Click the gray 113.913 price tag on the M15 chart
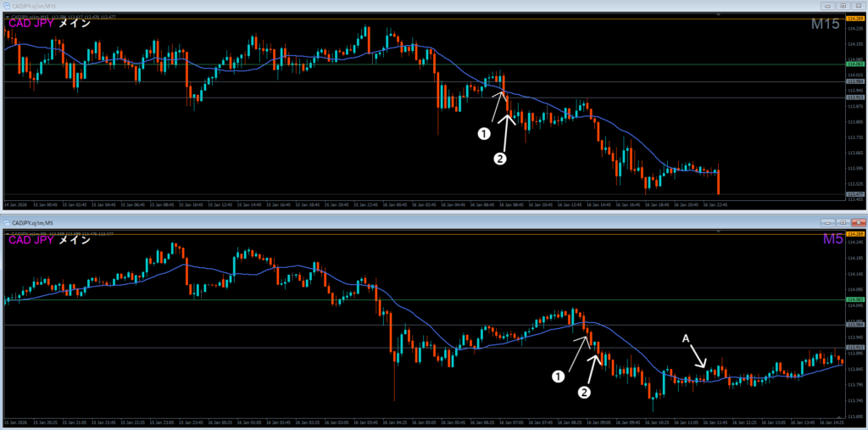The height and width of the screenshot is (430, 868). pos(855,97)
